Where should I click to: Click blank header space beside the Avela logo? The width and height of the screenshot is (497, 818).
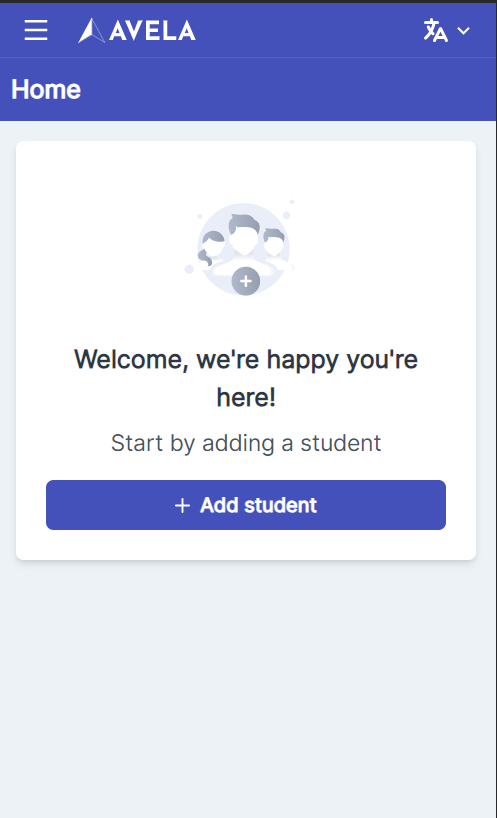pyautogui.click(x=308, y=30)
